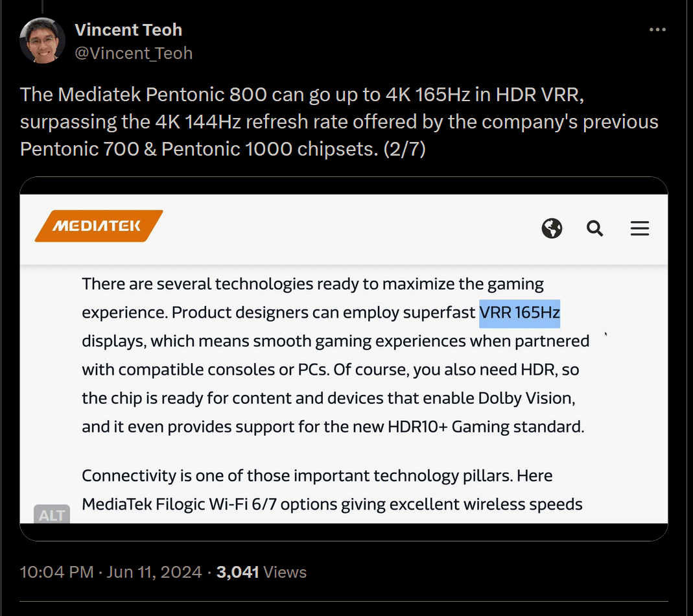Click the Jun 11, 2024 date
Screen dimensions: 693x616
[x=154, y=572]
